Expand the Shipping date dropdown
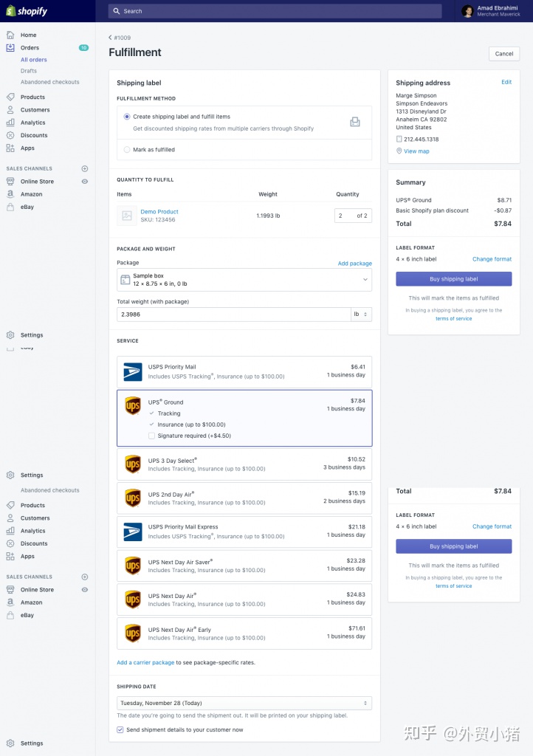Viewport: 533px width, 756px height. 244,703
